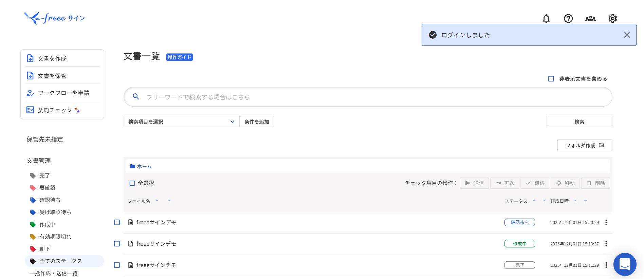Sort ステータス column descending
The image size is (644, 279).
coord(544,200)
